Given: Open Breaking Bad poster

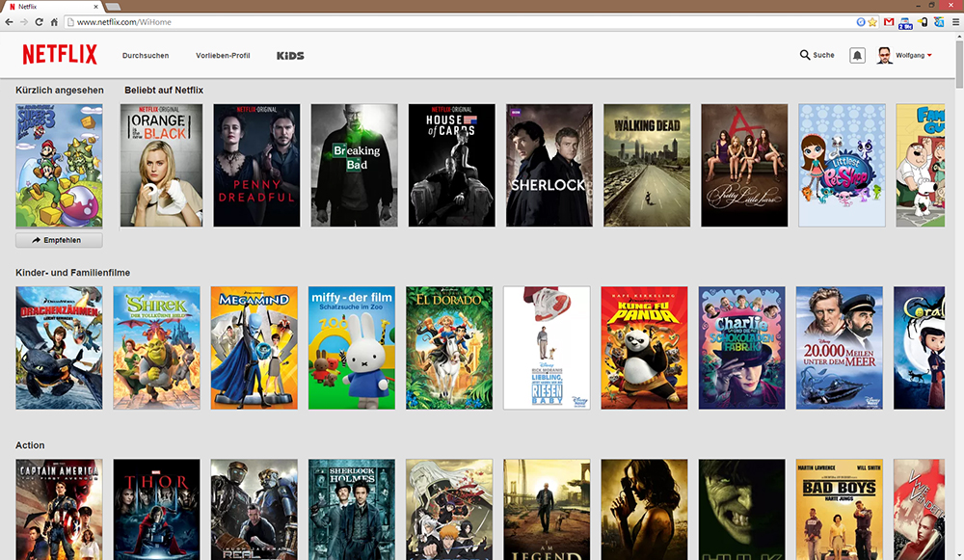Looking at the screenshot, I should (x=354, y=166).
